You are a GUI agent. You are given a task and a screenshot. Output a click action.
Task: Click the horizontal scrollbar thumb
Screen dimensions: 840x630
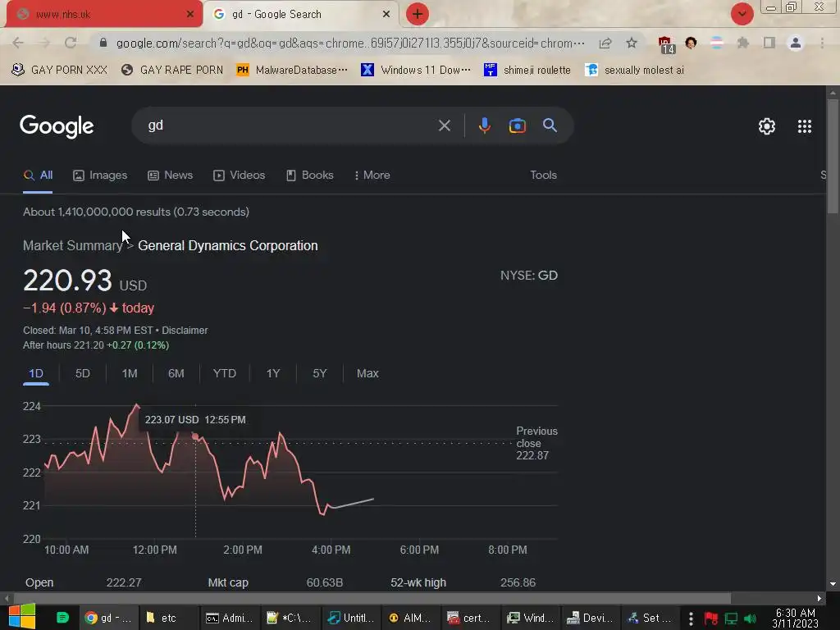point(372,598)
